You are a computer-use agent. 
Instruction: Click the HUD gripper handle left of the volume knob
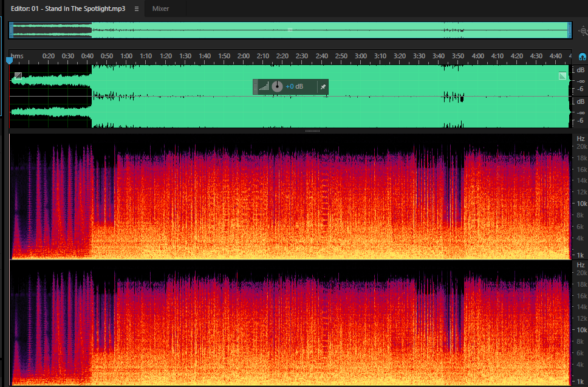click(x=255, y=87)
